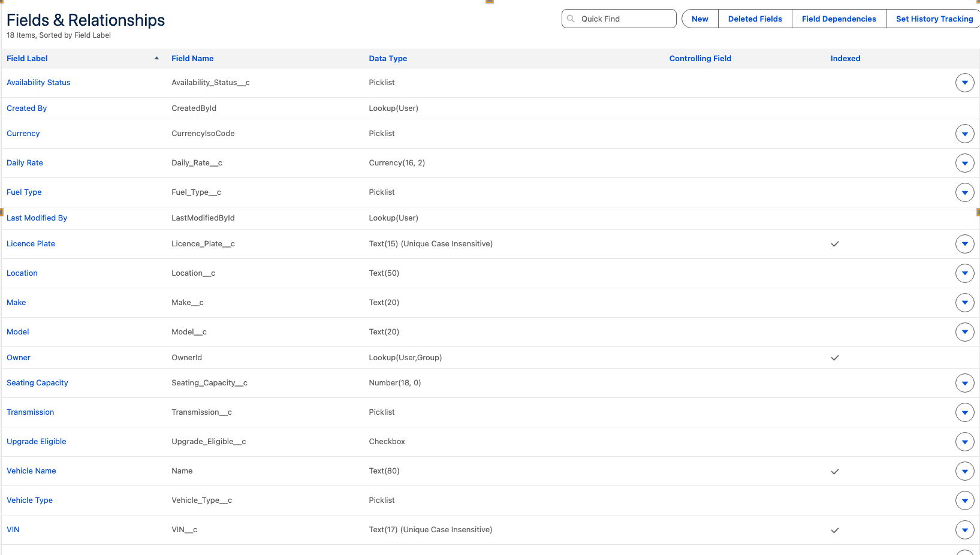This screenshot has height=555, width=980.
Task: Select the LastModifiedById field name text
Action: click(x=203, y=218)
